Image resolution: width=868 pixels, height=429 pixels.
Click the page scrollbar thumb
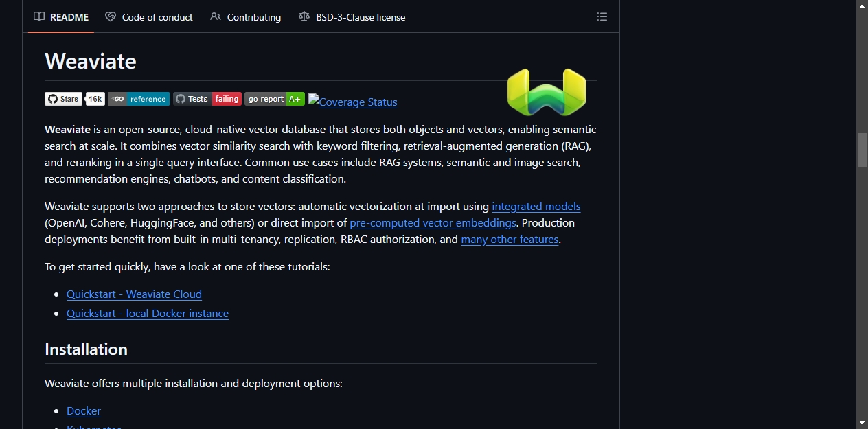click(x=862, y=150)
